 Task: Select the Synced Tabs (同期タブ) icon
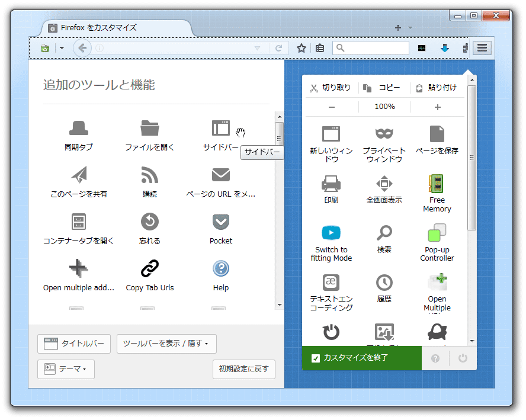tap(79, 128)
